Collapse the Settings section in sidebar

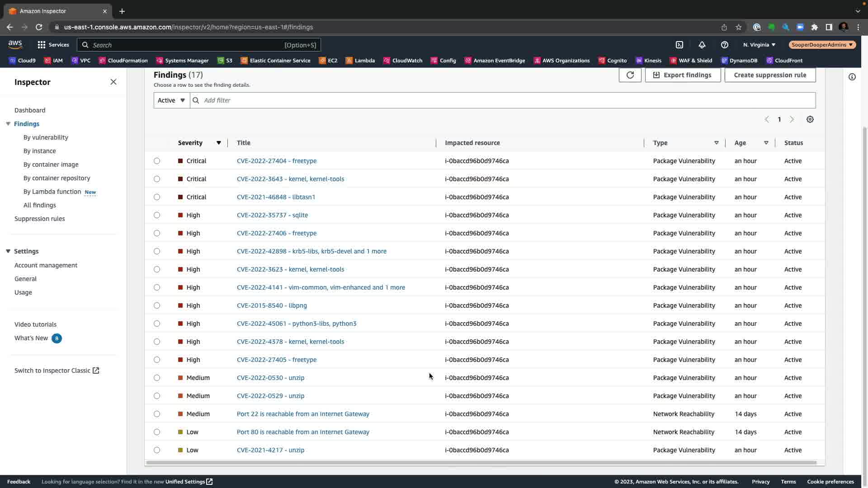8,251
